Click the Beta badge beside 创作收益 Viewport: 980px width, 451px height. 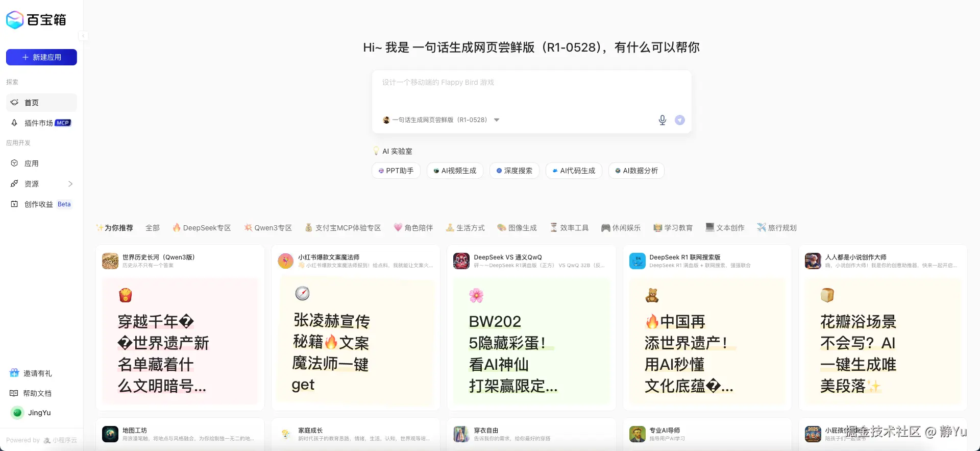click(64, 204)
